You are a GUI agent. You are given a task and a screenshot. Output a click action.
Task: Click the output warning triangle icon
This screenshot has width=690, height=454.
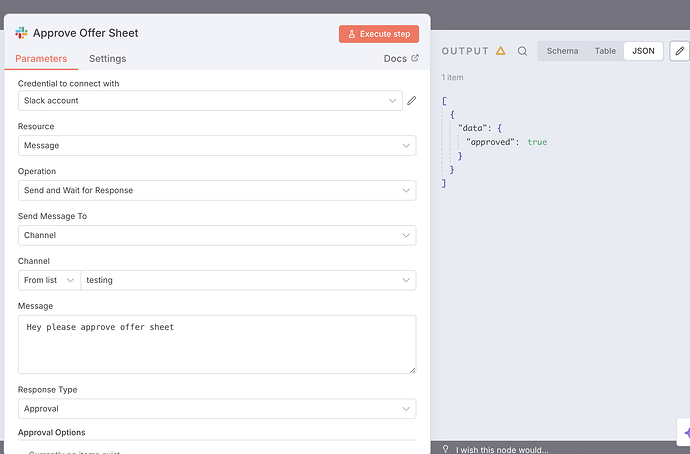(501, 51)
